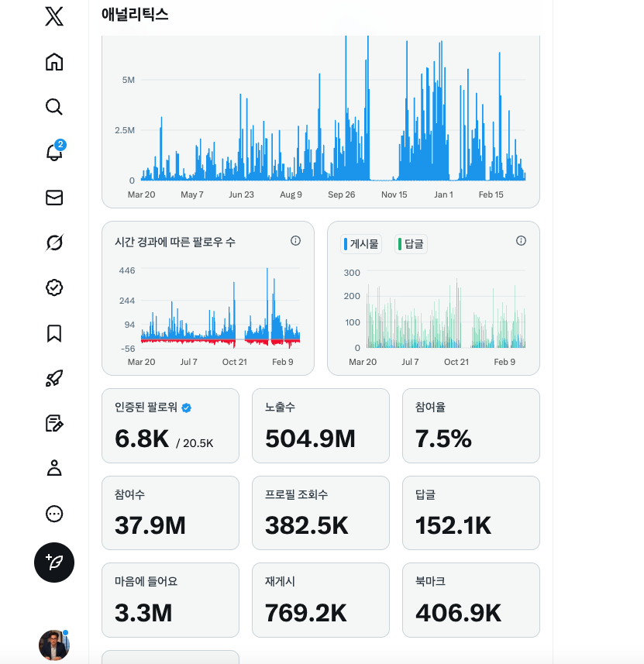
Task: Open the Articles pencil icon
Action: 53,423
